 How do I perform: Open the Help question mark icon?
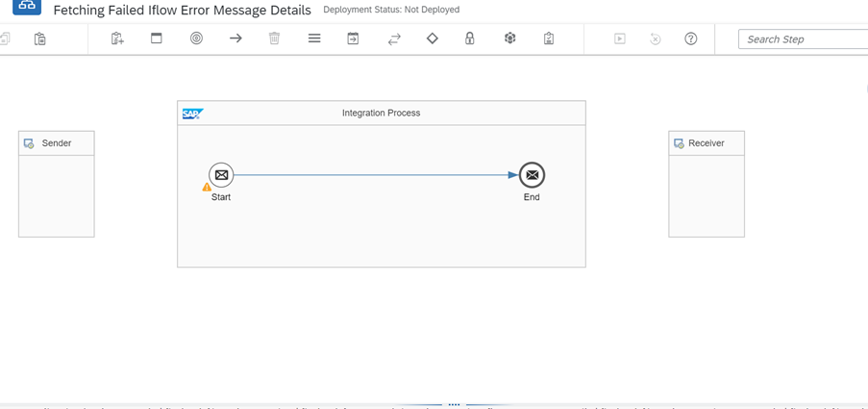pyautogui.click(x=691, y=38)
